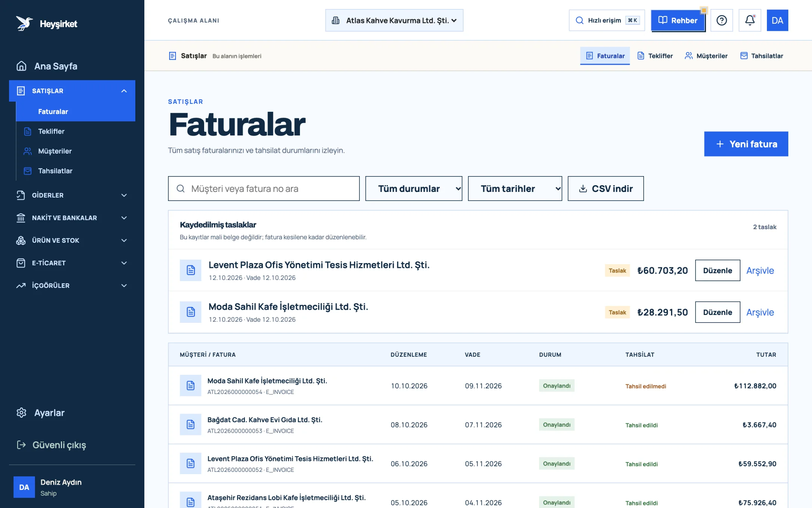Select the Faturalar top tab
The image size is (812, 508).
pyautogui.click(x=605, y=56)
